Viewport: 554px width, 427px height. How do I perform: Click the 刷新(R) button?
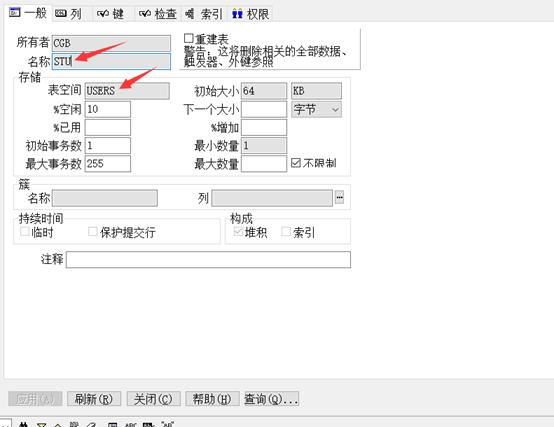coord(94,399)
